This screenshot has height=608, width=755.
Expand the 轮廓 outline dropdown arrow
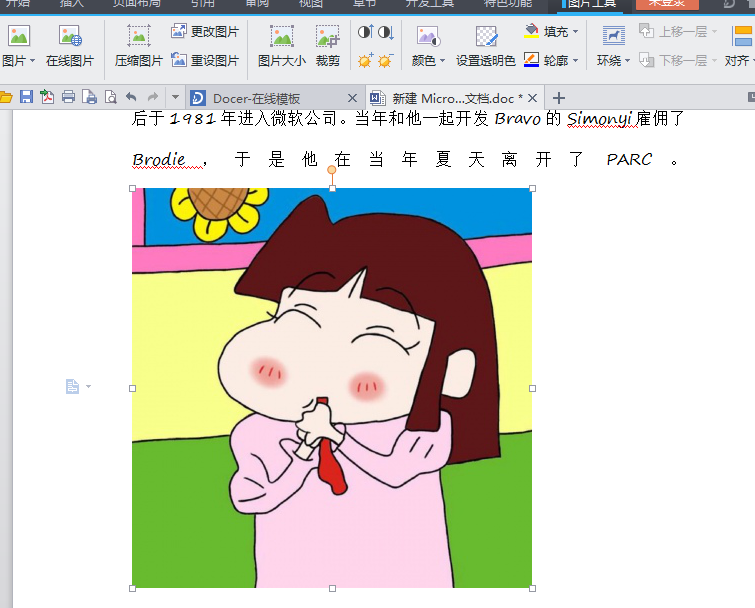tap(575, 61)
